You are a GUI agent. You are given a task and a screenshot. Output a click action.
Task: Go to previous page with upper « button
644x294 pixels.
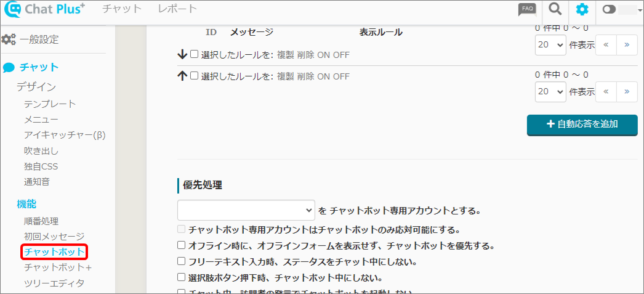[x=606, y=44]
